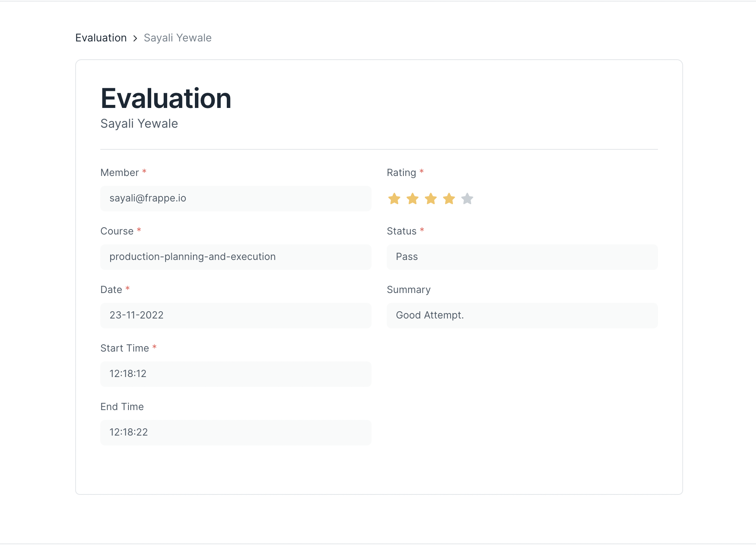Open the Evaluation breadcrumb link
Screen dimensions: 756x545
pyautogui.click(x=101, y=38)
